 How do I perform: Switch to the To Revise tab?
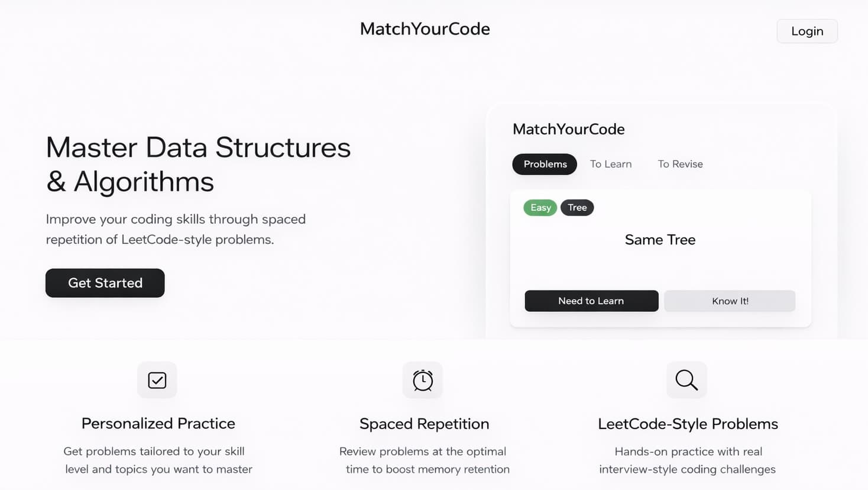(680, 164)
